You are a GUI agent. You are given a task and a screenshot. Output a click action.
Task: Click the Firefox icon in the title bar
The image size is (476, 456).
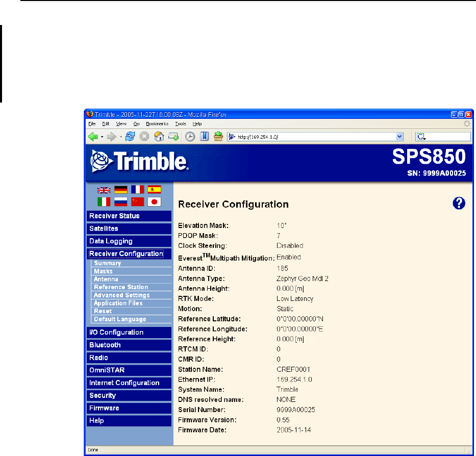pyautogui.click(x=90, y=114)
